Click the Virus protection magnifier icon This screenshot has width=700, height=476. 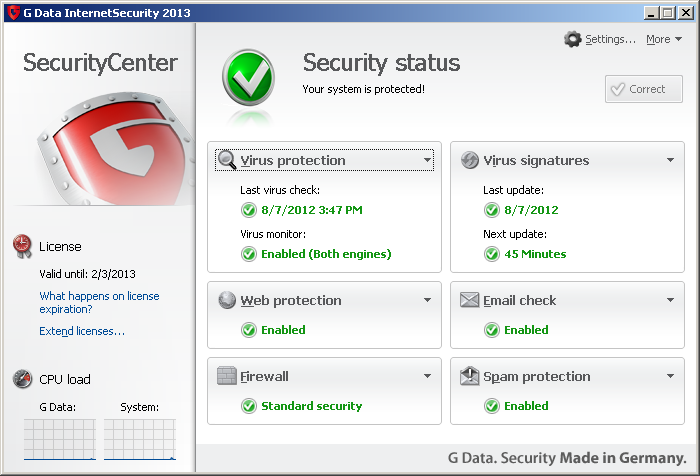pos(227,160)
